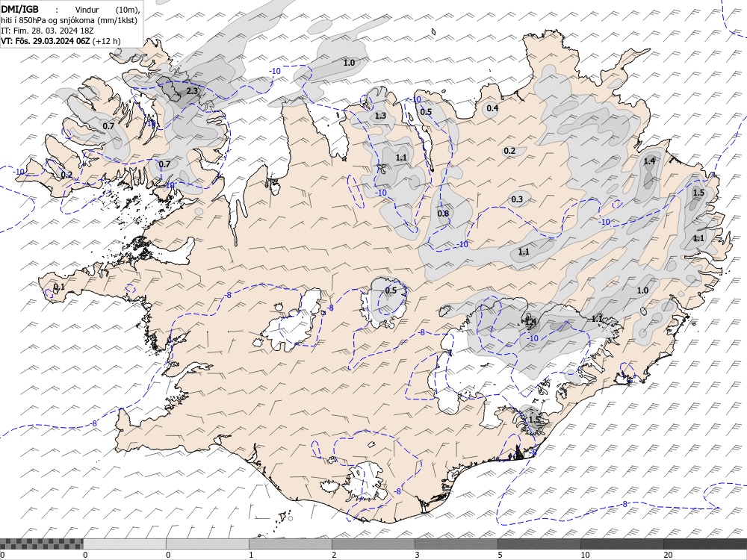Click the legend label 2
This screenshot has width=747, height=560.
[334, 555]
